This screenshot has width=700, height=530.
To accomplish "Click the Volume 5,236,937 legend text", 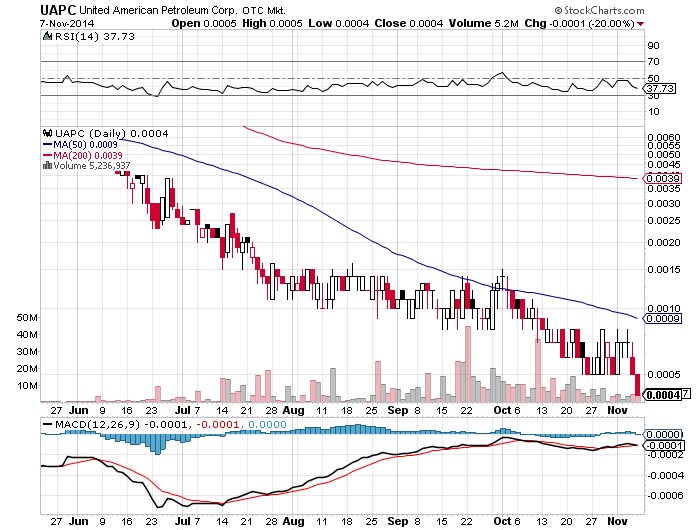I will 92,166.
